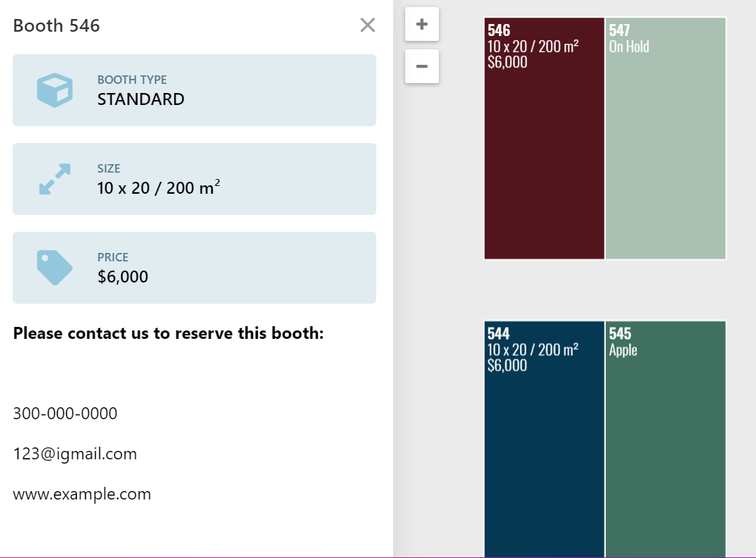Click the 123@igmail.com email address

click(x=75, y=454)
